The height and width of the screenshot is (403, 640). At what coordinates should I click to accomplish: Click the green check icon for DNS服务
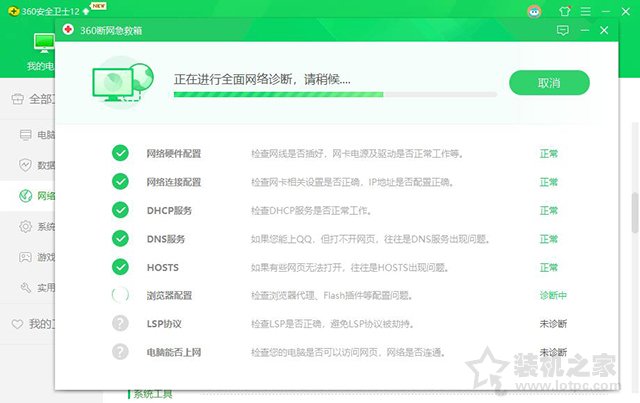tap(120, 238)
